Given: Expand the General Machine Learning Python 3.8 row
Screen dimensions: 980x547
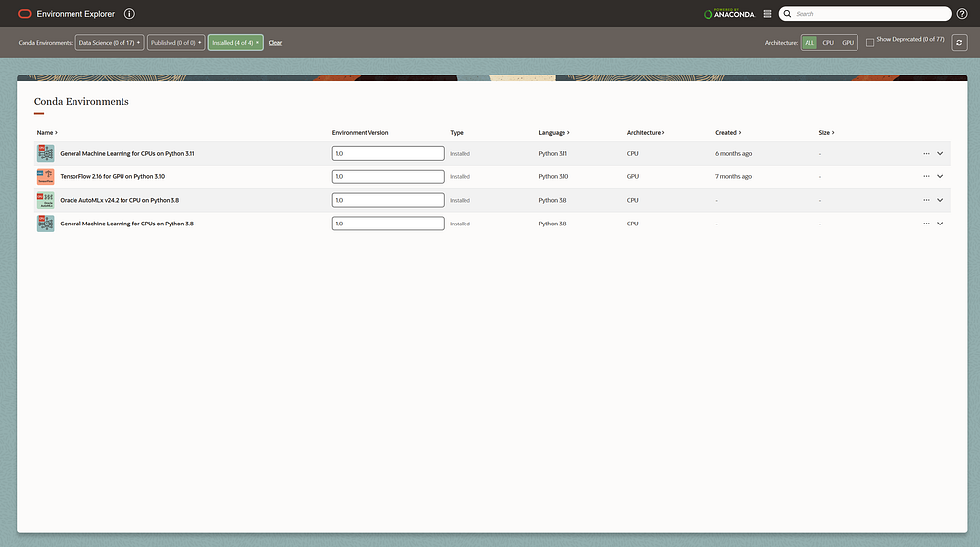Looking at the screenshot, I should click(940, 224).
